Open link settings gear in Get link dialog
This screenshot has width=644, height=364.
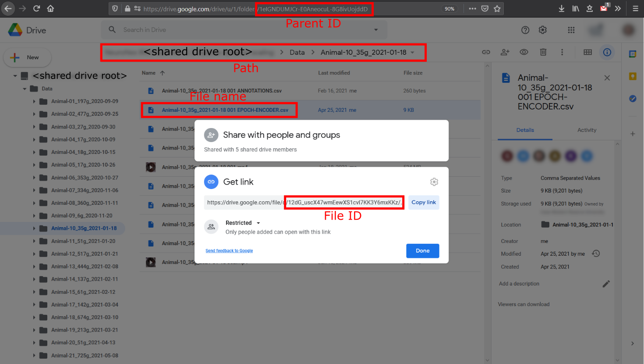click(x=434, y=182)
